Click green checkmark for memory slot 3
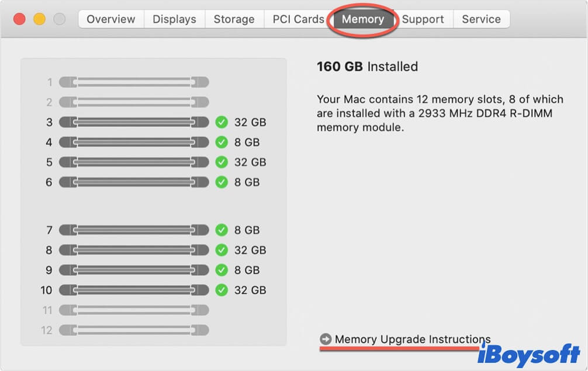Image resolution: width=588 pixels, height=371 pixels. click(222, 122)
